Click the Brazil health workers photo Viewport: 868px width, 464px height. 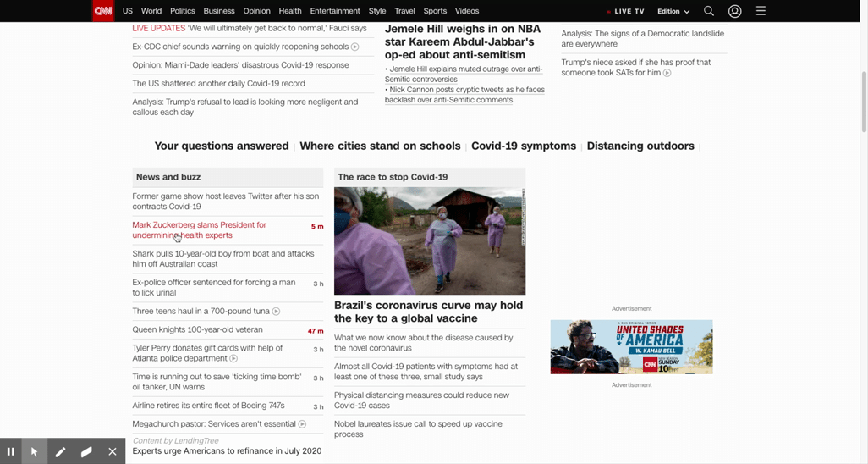430,240
